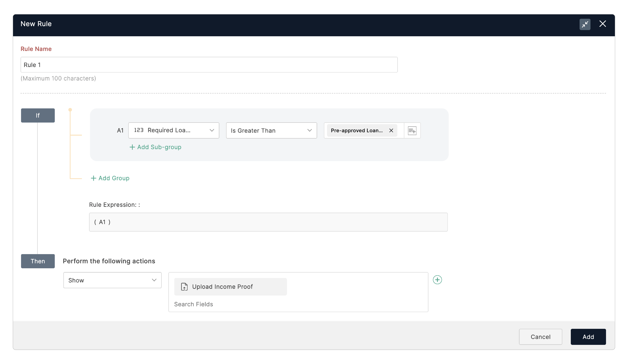Cancel the new rule creation
This screenshot has width=628, height=364.
[541, 337]
